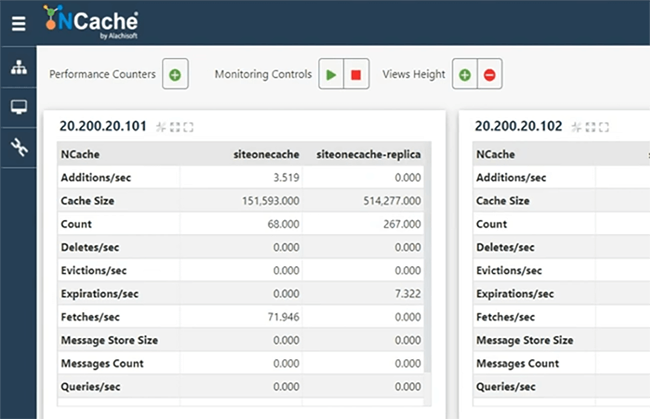Image resolution: width=650 pixels, height=419 pixels.
Task: Click the NCache logo
Action: click(91, 22)
